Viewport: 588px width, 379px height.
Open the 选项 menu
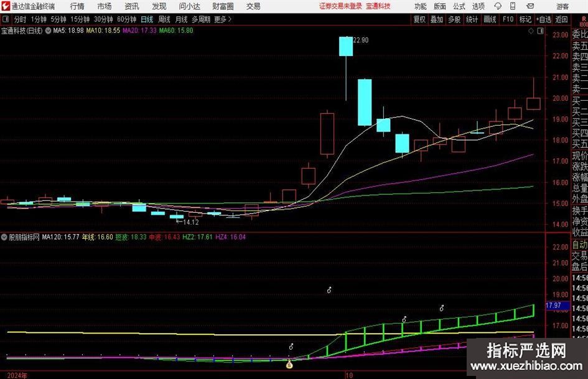pyautogui.click(x=478, y=6)
